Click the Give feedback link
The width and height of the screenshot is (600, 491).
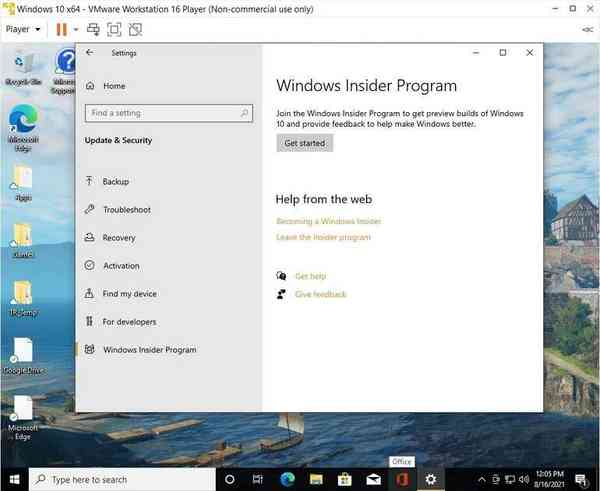click(x=320, y=294)
